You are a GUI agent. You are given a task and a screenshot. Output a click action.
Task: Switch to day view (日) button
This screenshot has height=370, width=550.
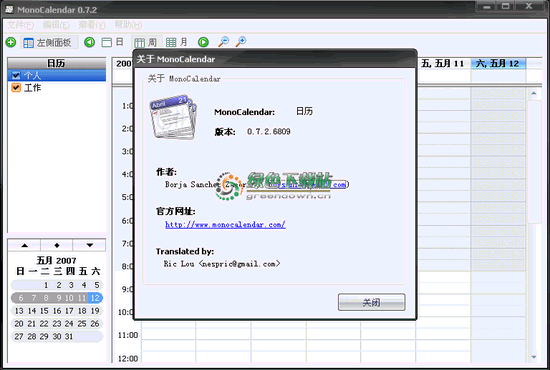(x=112, y=42)
